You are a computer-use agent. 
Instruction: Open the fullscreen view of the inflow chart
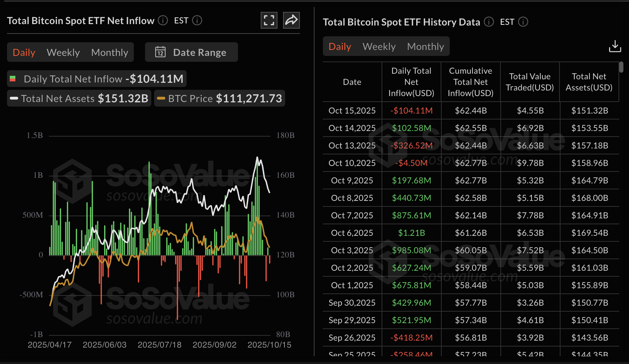click(269, 20)
